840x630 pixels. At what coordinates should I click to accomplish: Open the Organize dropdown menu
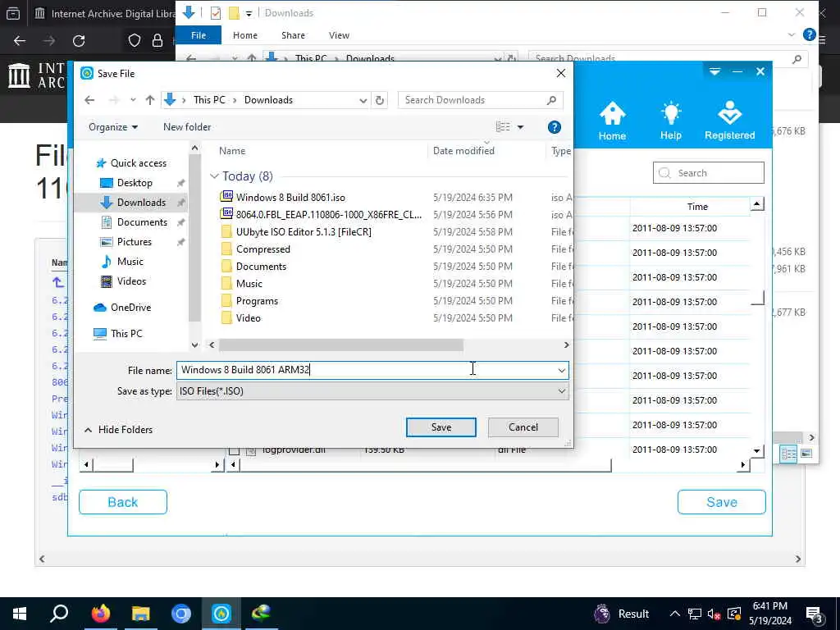tap(113, 127)
